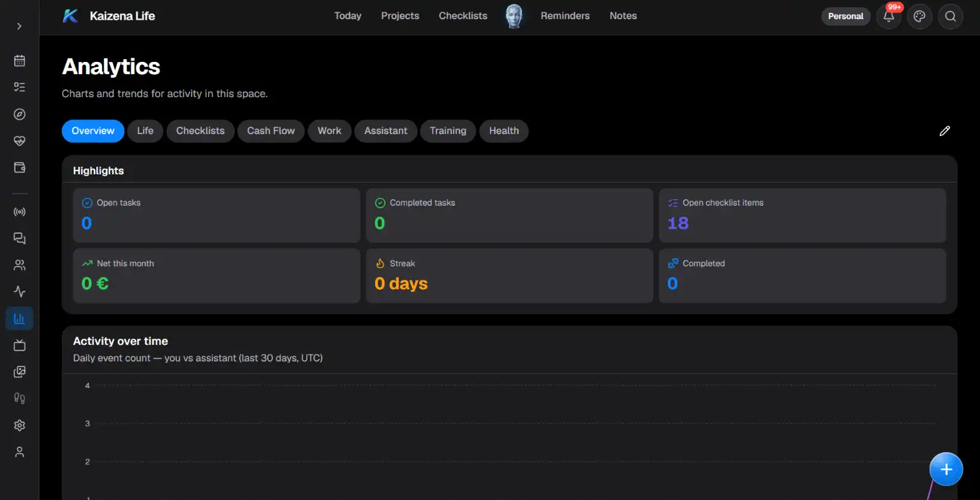Viewport: 980px width, 500px height.
Task: Open Checklists in top navigation
Action: [463, 16]
